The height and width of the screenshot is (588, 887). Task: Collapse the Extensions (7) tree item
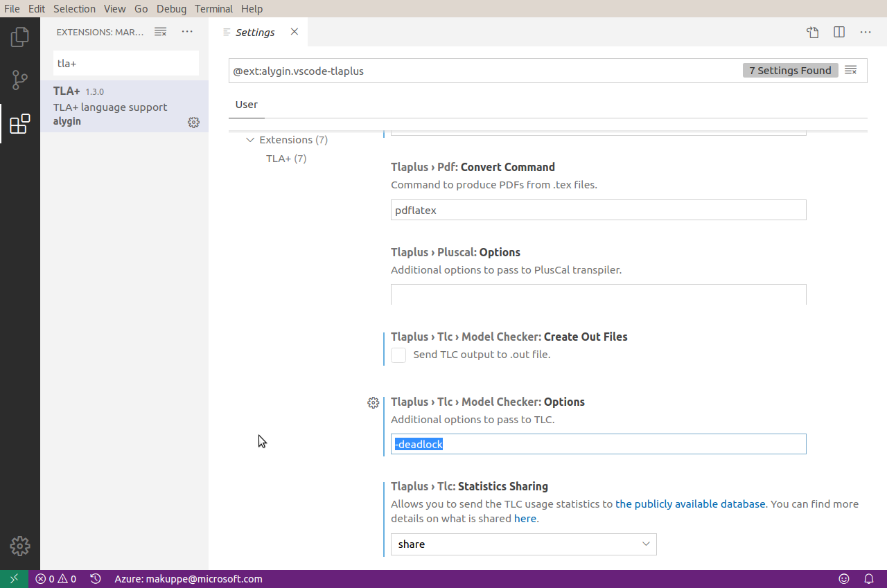click(x=250, y=139)
